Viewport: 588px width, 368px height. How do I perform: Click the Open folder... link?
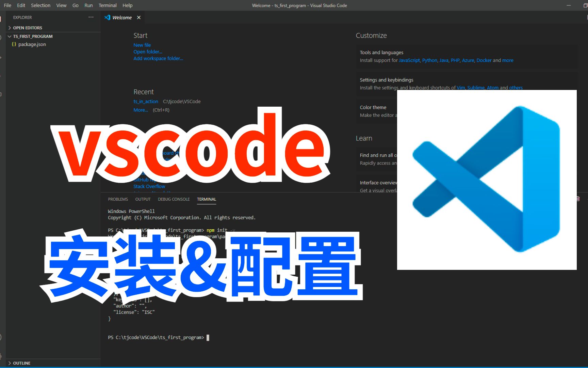pos(148,52)
